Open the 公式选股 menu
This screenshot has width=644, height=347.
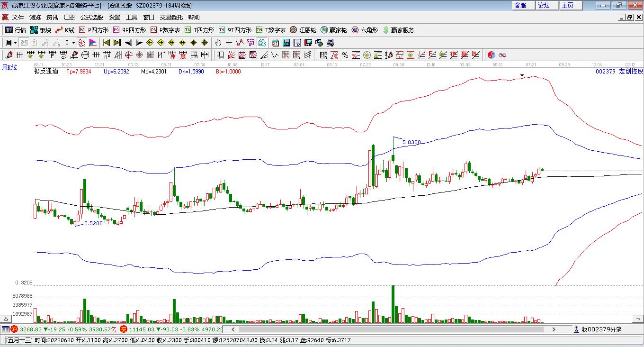(x=92, y=18)
